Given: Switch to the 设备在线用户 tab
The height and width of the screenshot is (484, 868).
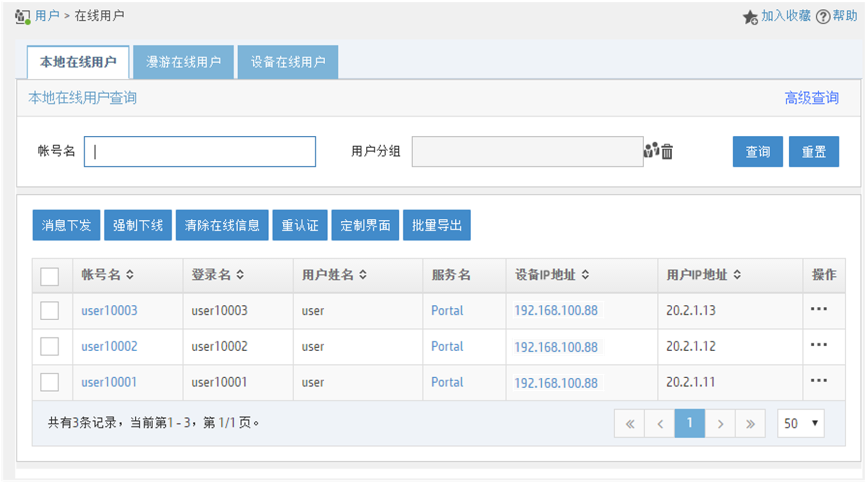Looking at the screenshot, I should pyautogui.click(x=288, y=62).
